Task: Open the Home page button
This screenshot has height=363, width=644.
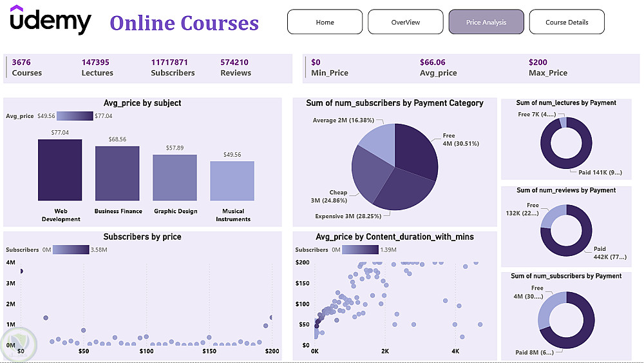Action: (x=325, y=22)
